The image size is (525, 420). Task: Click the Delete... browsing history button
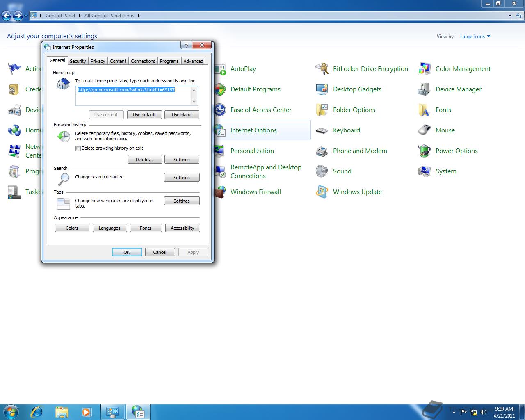[x=144, y=160]
